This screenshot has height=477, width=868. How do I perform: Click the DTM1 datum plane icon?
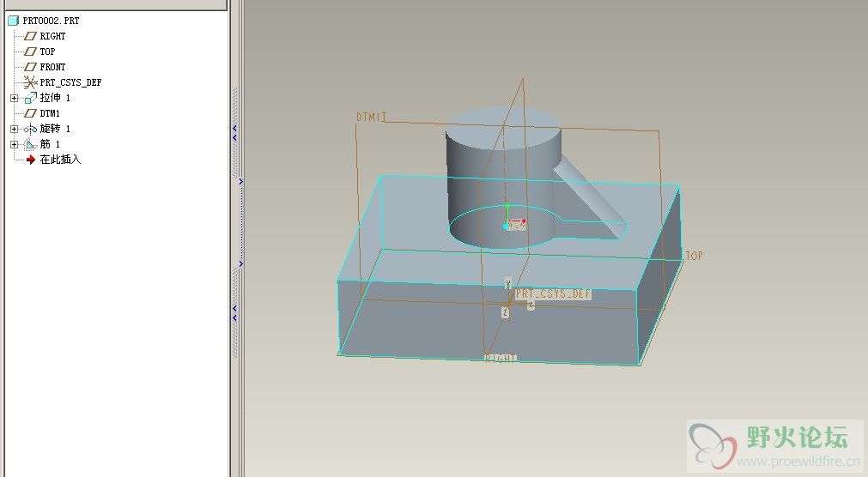coord(30,113)
